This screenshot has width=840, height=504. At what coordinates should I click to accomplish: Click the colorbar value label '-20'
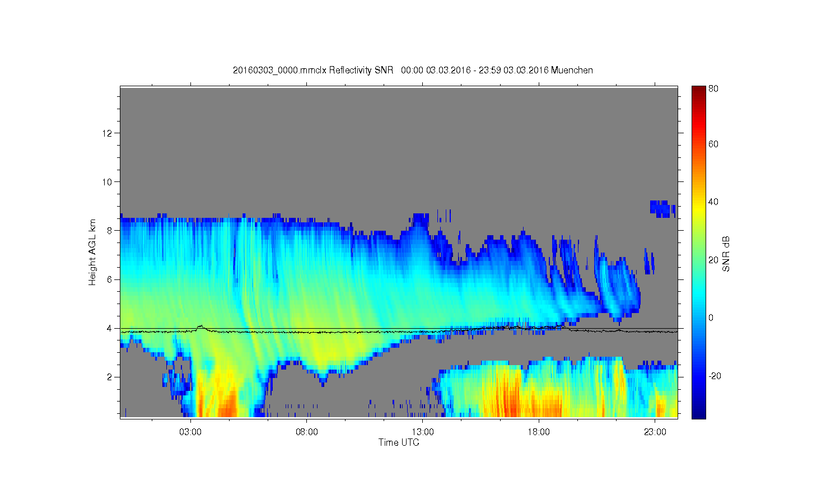click(715, 376)
